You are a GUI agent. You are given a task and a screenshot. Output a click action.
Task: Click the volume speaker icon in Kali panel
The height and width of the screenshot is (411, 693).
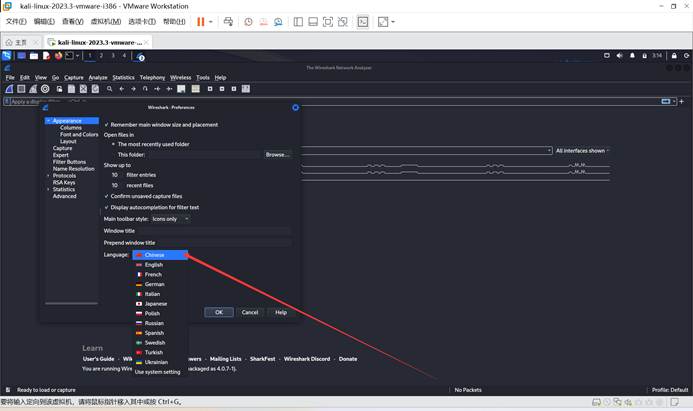coord(620,56)
